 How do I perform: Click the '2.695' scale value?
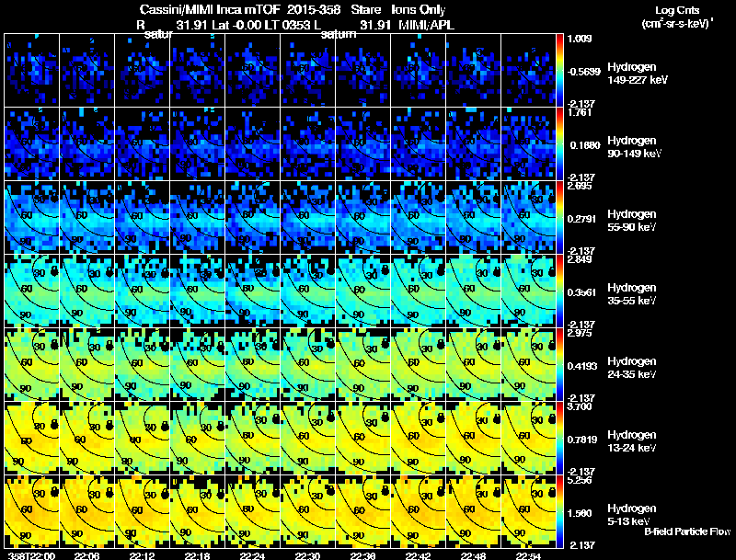tap(580, 186)
